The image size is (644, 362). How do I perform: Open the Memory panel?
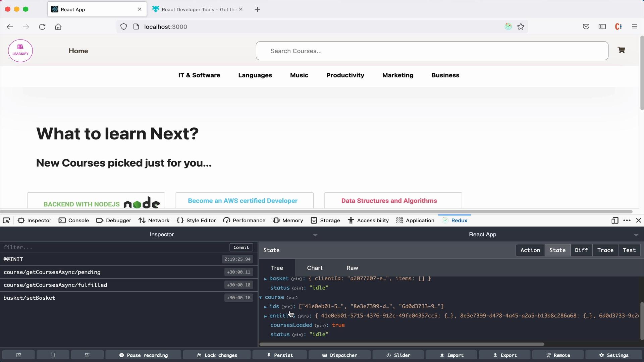292,220
